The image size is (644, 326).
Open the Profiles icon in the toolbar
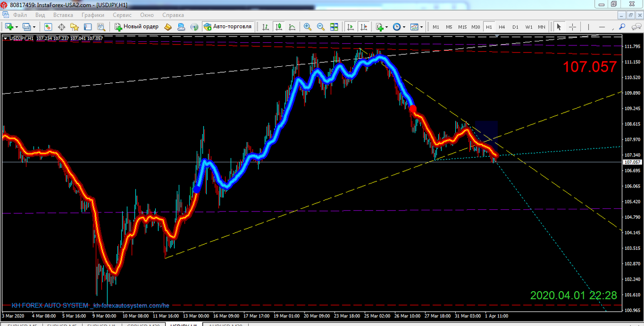[x=26, y=26]
